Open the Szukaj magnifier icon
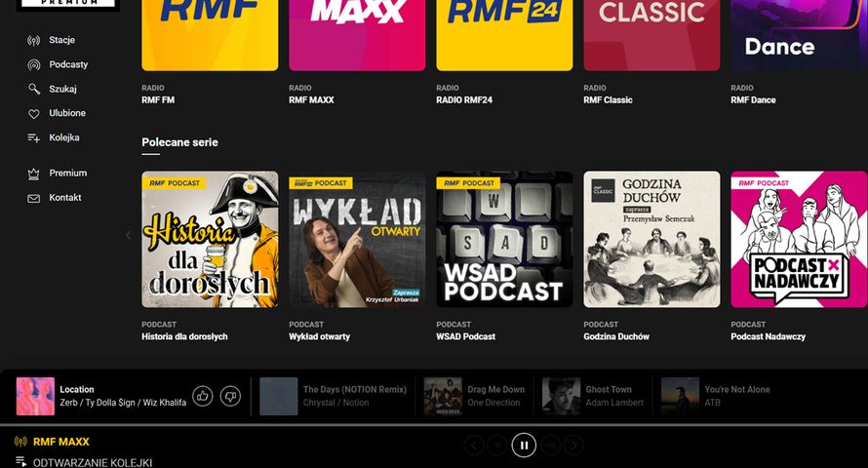Image resolution: width=868 pixels, height=468 pixels. click(34, 89)
